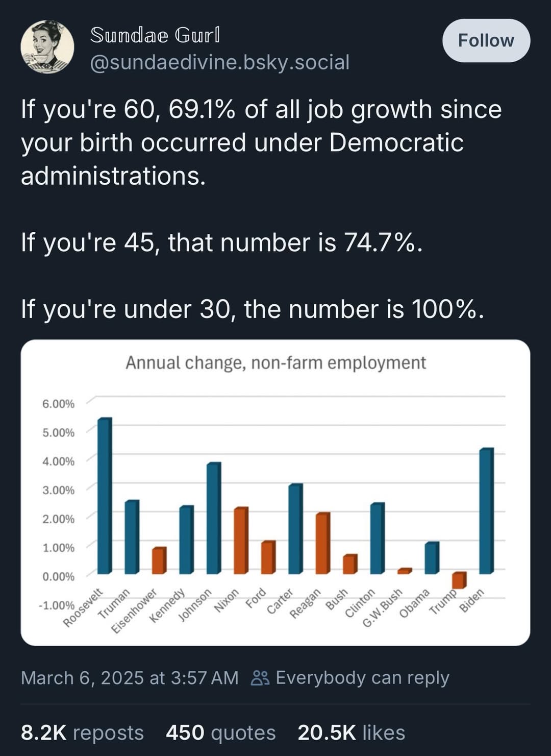Click the Johnson bar in chart
This screenshot has height=756, width=551.
[x=213, y=518]
